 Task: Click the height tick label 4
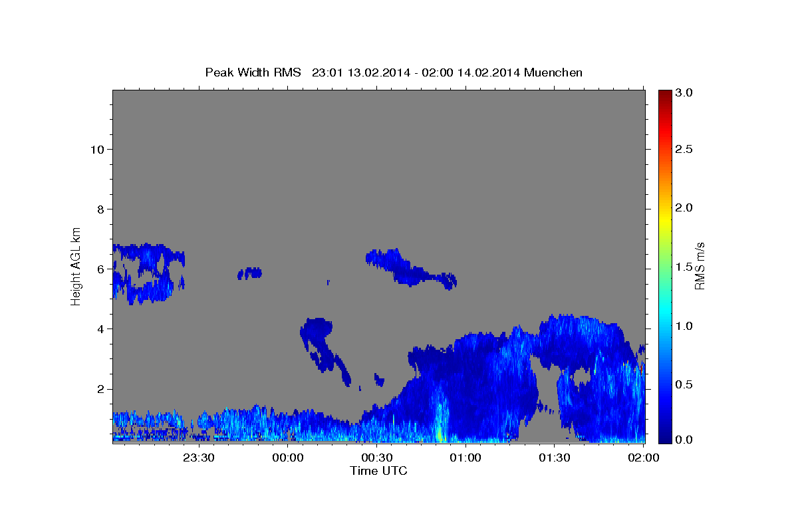[100, 329]
